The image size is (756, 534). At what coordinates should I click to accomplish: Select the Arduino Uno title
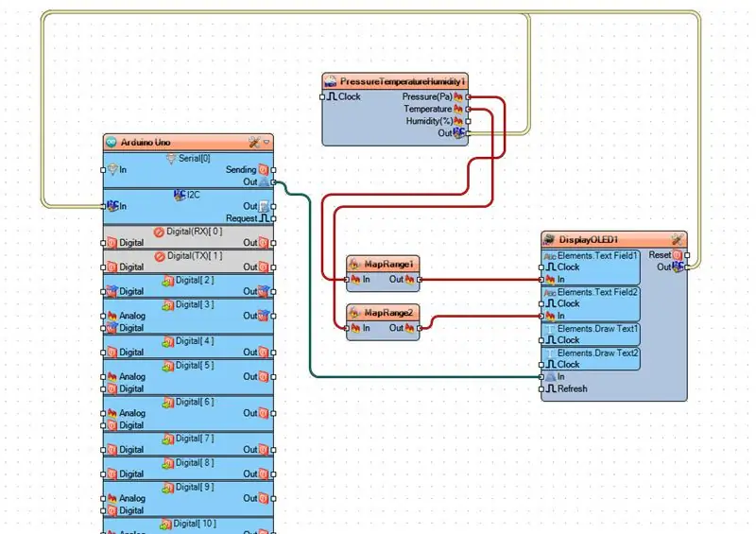146,143
